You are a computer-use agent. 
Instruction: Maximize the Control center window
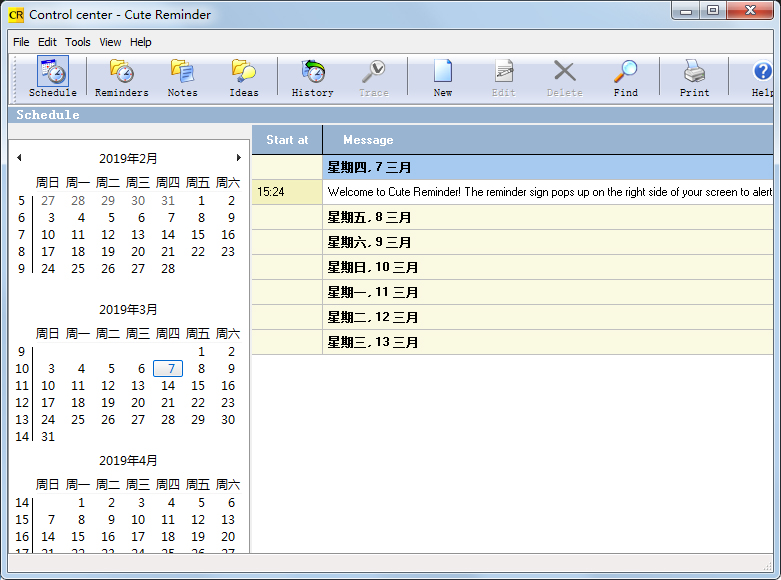(713, 11)
